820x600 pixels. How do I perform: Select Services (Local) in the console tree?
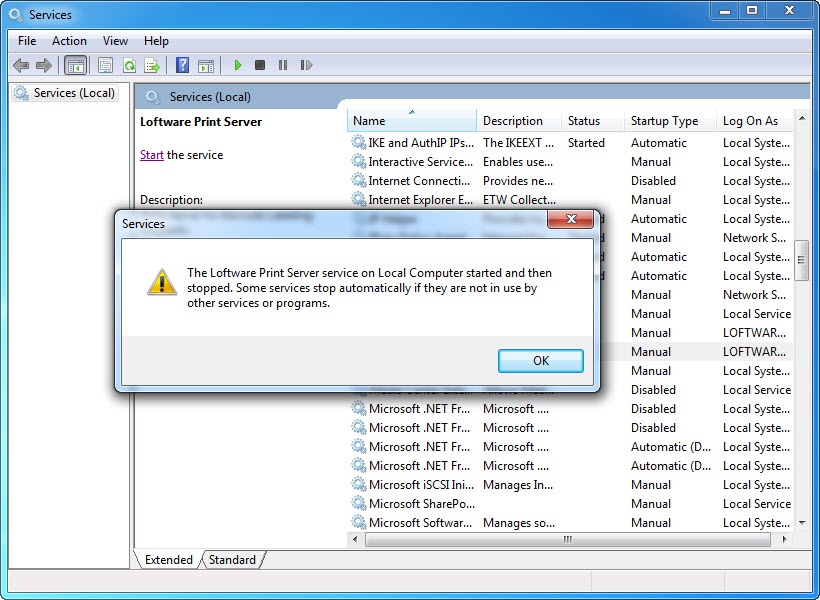point(65,93)
